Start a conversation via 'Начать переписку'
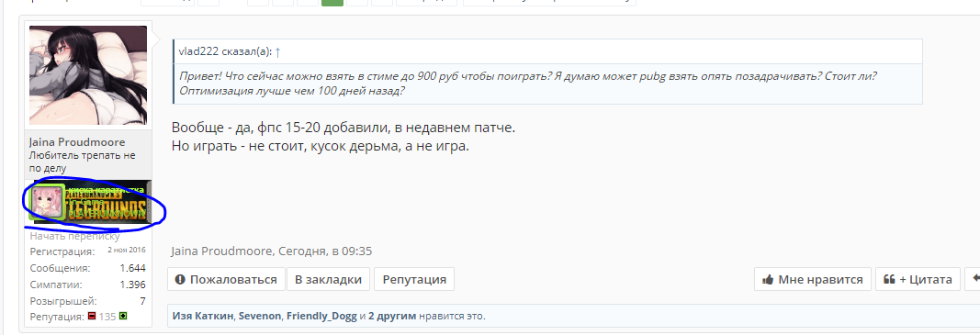The height and width of the screenshot is (335, 980). tap(75, 236)
